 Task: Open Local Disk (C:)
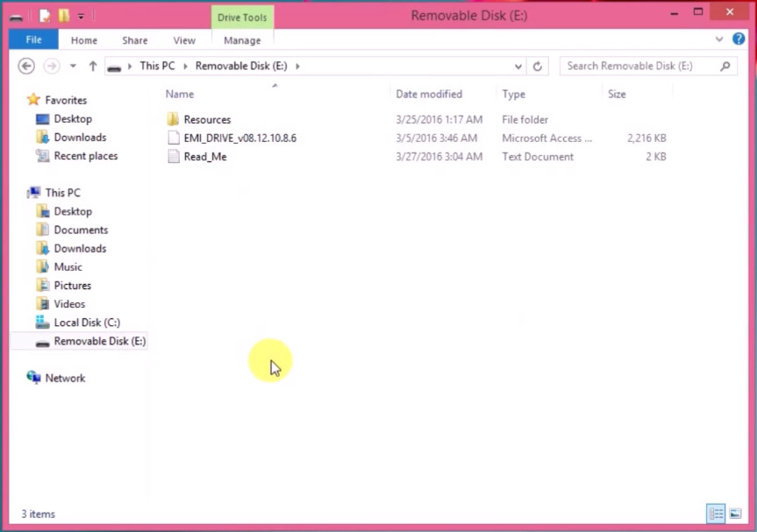[x=87, y=323]
